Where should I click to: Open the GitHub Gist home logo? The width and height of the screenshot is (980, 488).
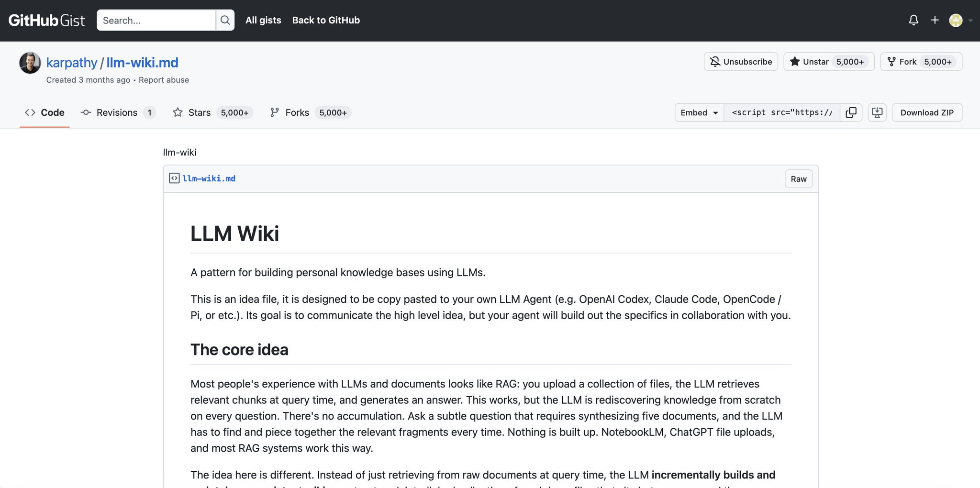click(46, 20)
